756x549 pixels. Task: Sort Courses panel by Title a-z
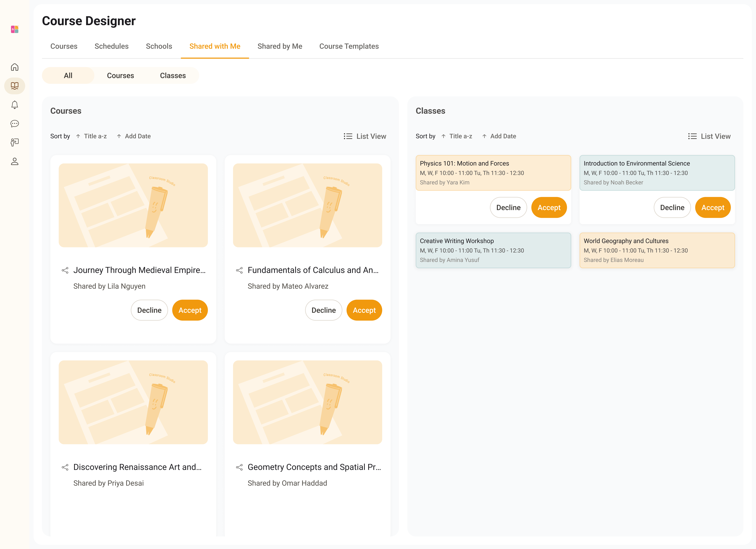click(91, 136)
